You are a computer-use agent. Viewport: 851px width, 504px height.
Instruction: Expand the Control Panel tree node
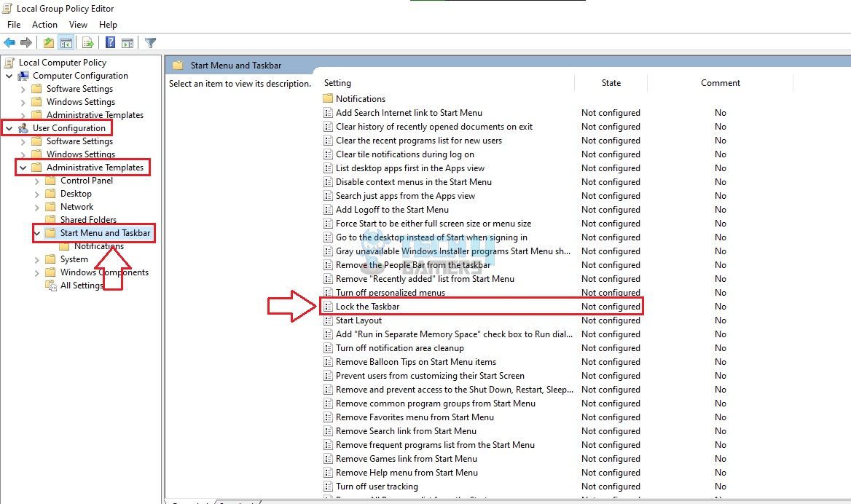(36, 180)
